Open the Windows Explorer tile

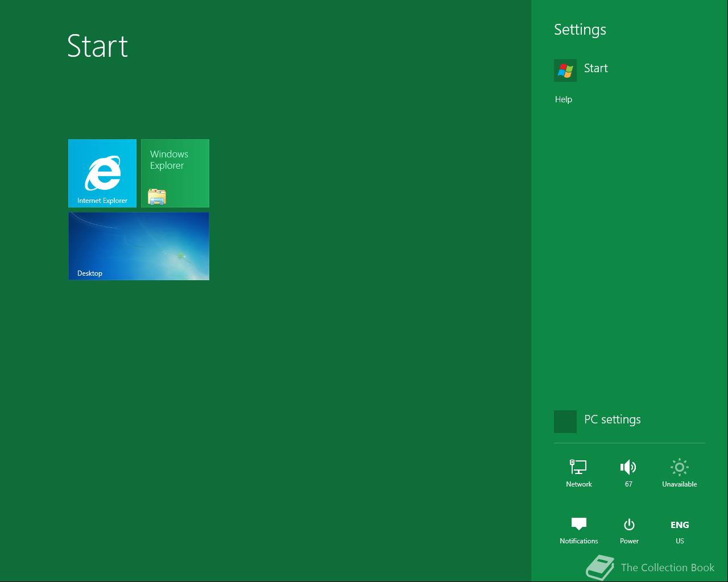[x=175, y=173]
